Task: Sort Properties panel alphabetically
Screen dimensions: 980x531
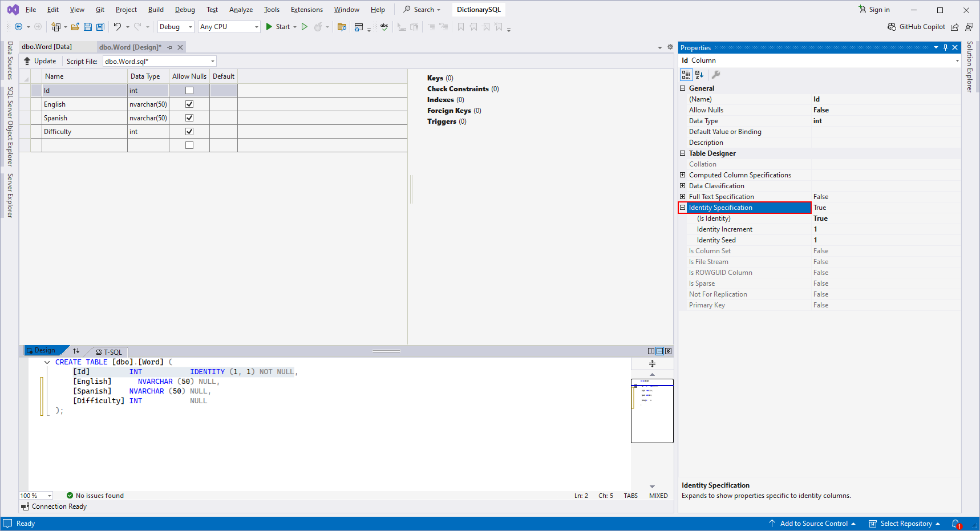Action: (x=699, y=74)
